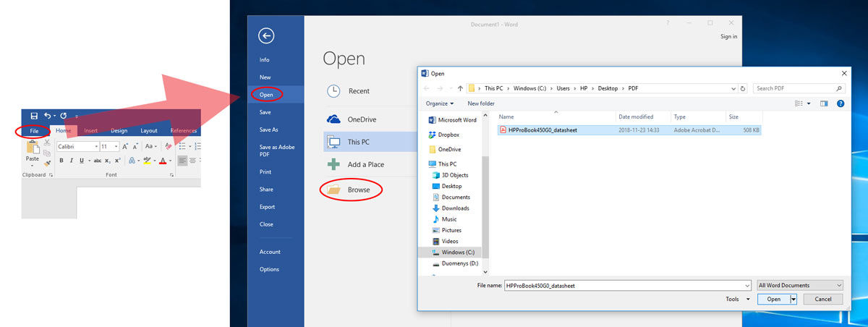
Task: Open the File tab
Action: [34, 131]
